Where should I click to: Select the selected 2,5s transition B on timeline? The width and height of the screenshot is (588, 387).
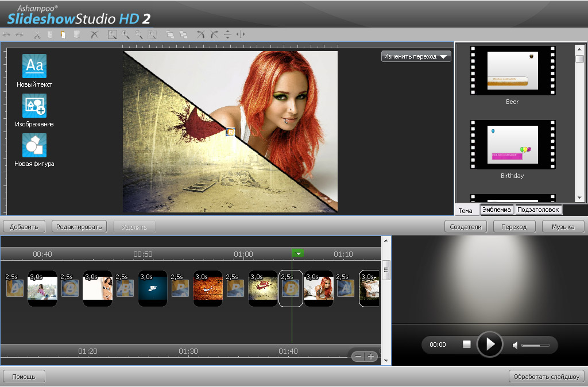(291, 289)
